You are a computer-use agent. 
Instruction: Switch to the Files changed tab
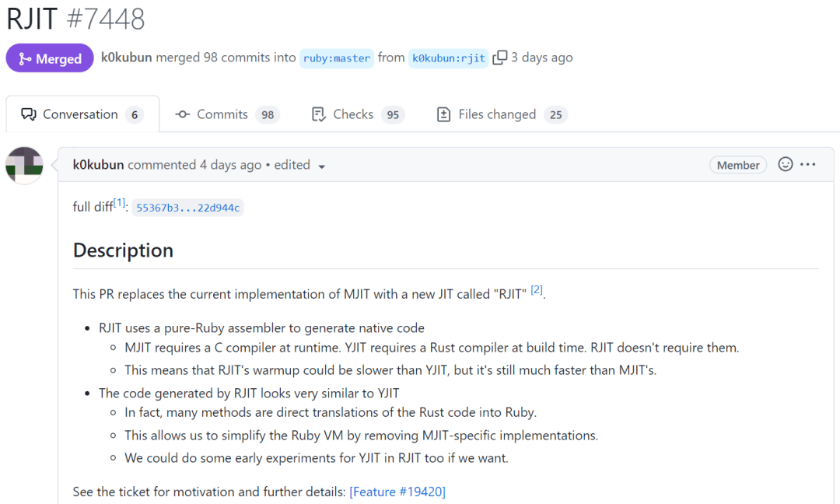click(x=497, y=114)
